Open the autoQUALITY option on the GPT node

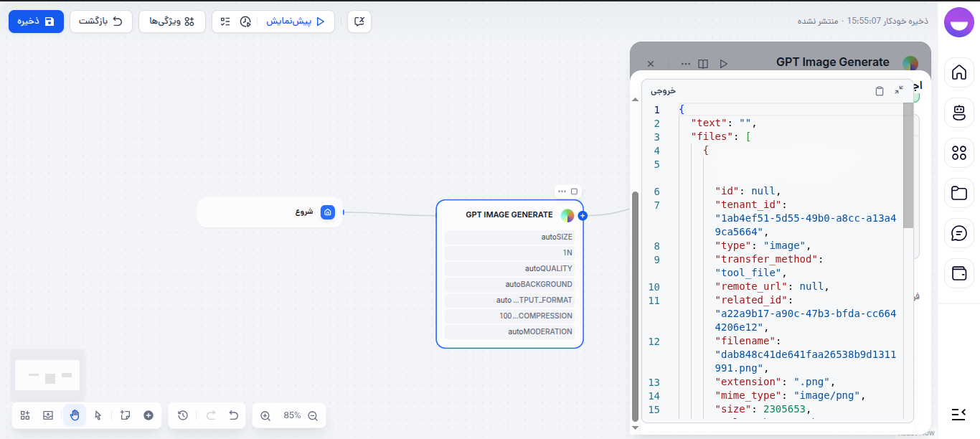pos(509,268)
